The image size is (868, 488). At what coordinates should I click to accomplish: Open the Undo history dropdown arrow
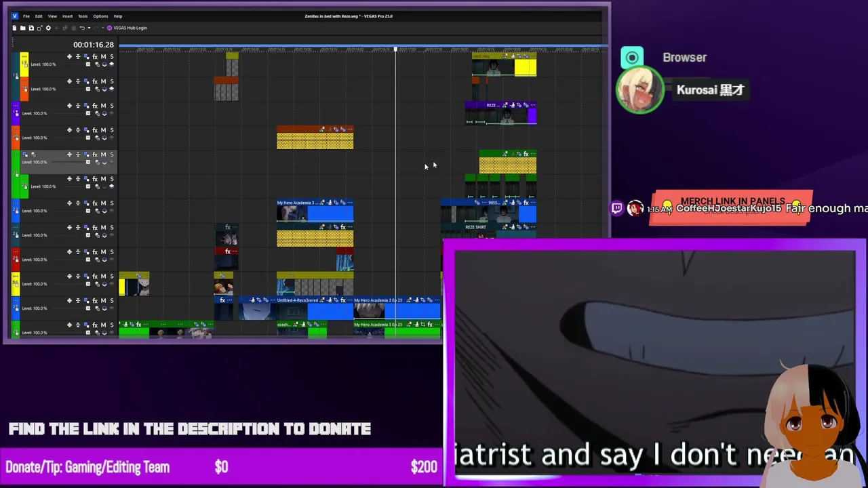click(89, 28)
